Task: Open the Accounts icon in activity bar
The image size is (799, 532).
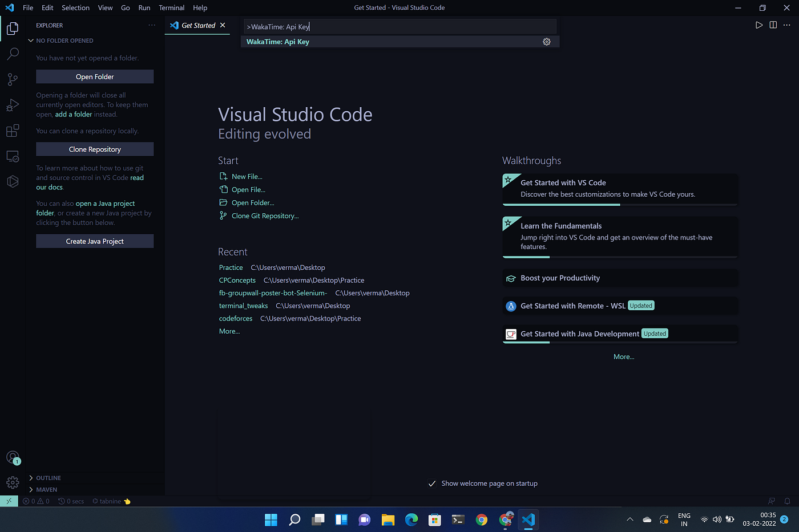Action: (x=13, y=457)
